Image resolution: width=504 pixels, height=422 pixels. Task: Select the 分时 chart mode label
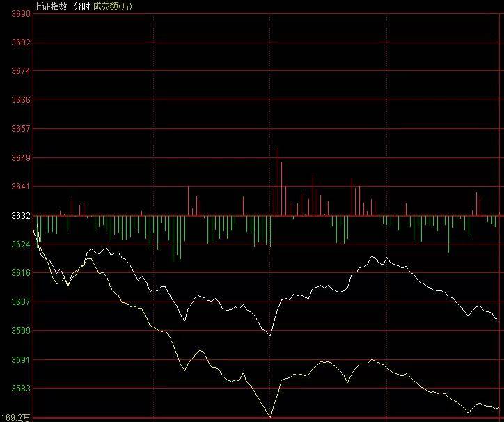81,6
